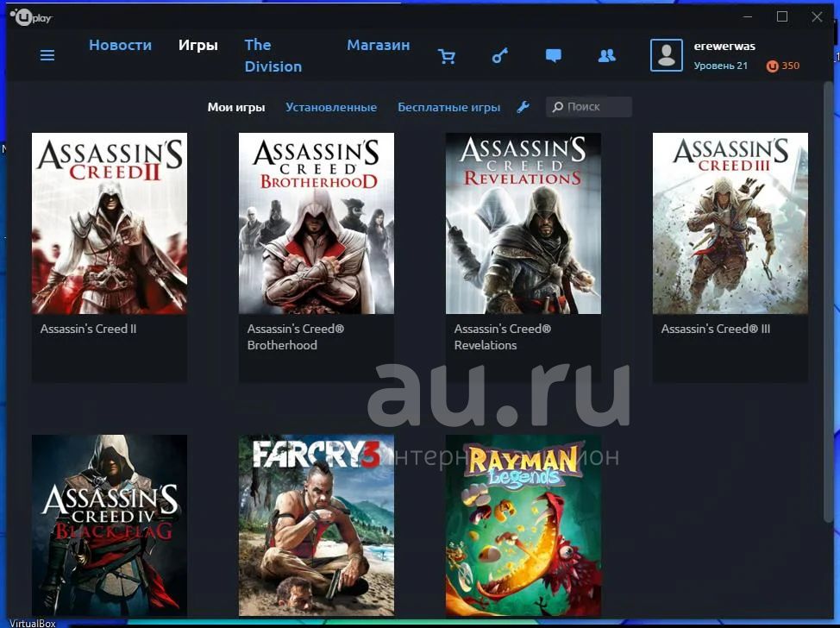Click the Поиск search field
The image size is (840, 628).
click(589, 107)
